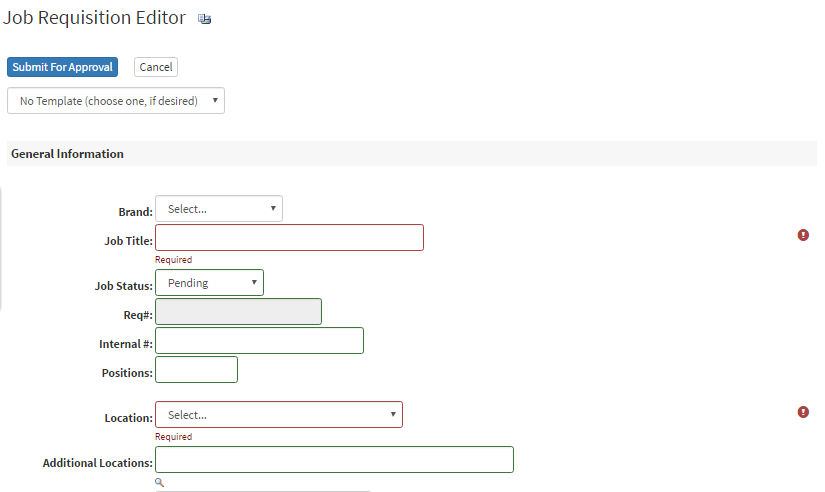Click into the Internal # input
Screen dimensions: 825x492
(x=259, y=341)
